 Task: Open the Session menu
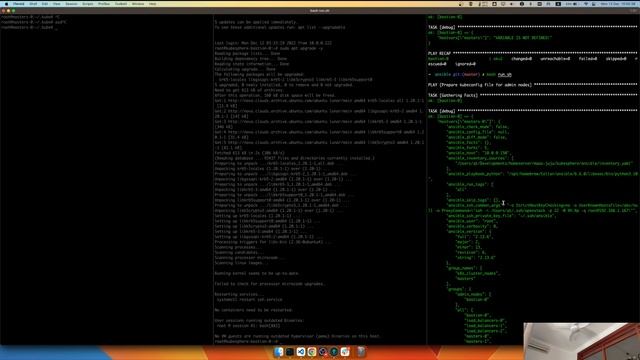[71, 4]
